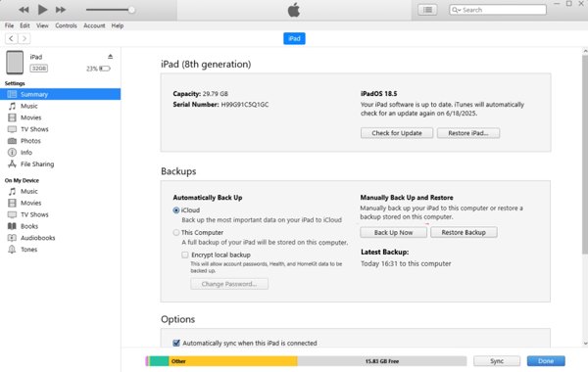This screenshot has height=372, width=588.
Task: Click Today 16:31 to this computer text
Action: pyautogui.click(x=406, y=263)
